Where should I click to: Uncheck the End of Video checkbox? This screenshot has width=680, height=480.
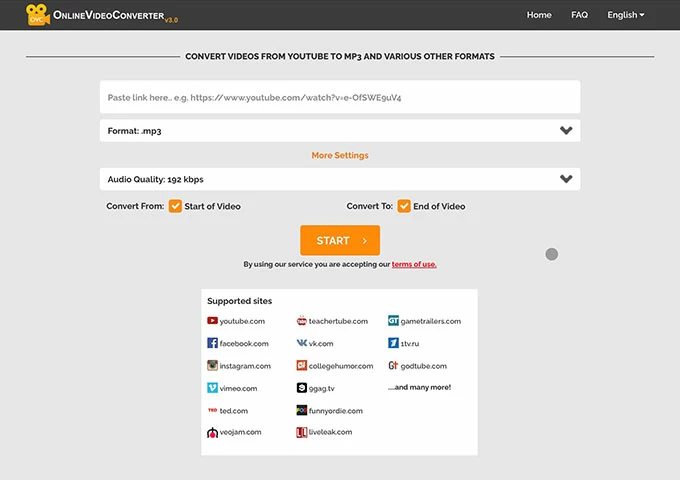pyautogui.click(x=404, y=206)
